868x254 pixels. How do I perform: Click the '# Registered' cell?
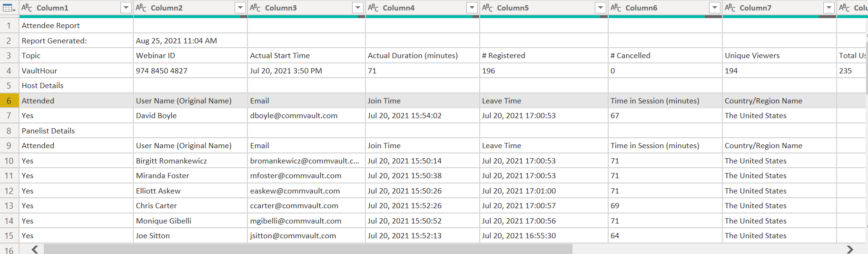(x=544, y=55)
